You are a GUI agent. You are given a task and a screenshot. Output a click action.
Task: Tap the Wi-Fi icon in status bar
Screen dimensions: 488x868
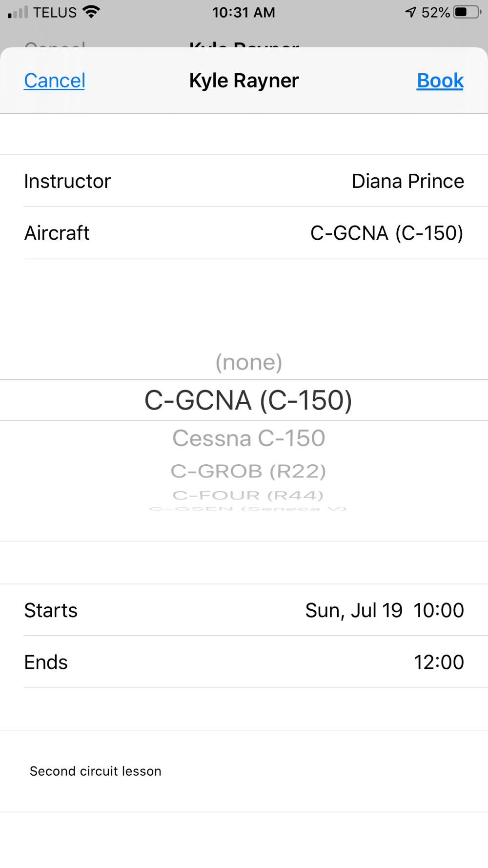91,12
